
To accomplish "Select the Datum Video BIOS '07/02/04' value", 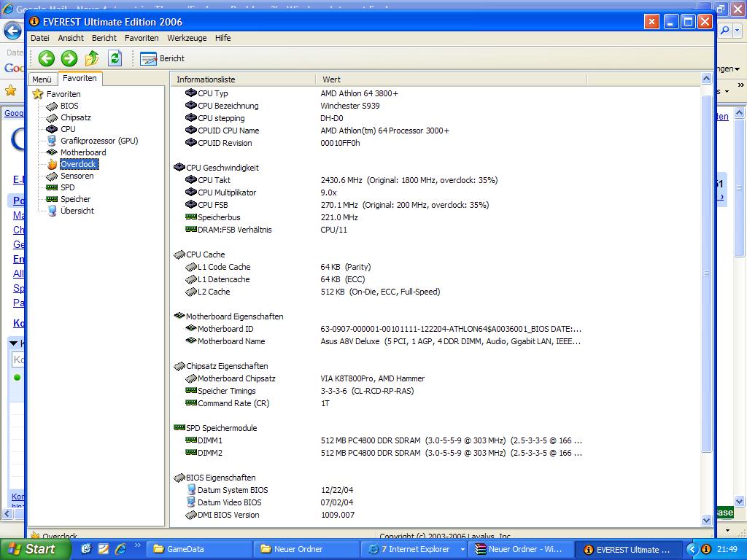I will tap(337, 502).
